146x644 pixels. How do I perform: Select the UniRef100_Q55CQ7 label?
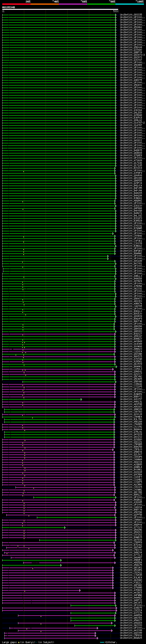coord(131,336)
